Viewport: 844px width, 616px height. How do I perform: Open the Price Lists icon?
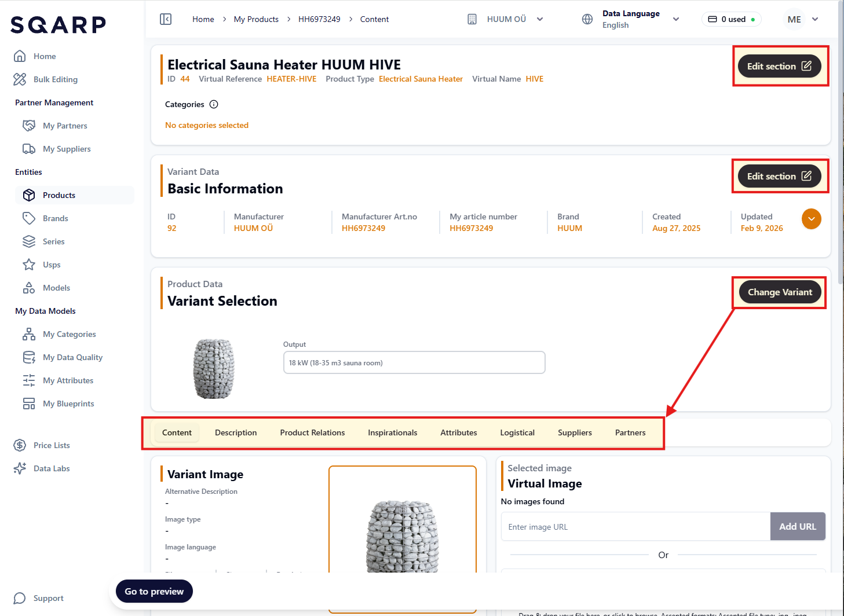(x=20, y=445)
